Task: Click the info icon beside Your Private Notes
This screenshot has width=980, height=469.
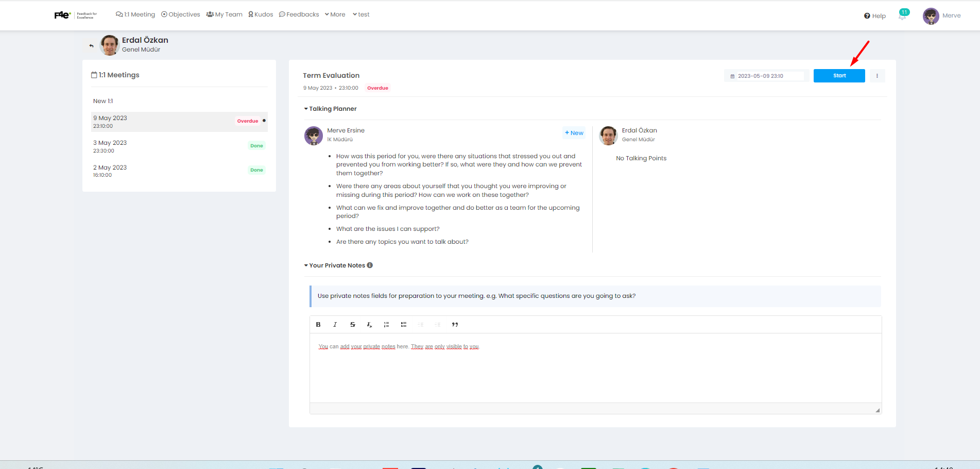Action: [x=370, y=265]
